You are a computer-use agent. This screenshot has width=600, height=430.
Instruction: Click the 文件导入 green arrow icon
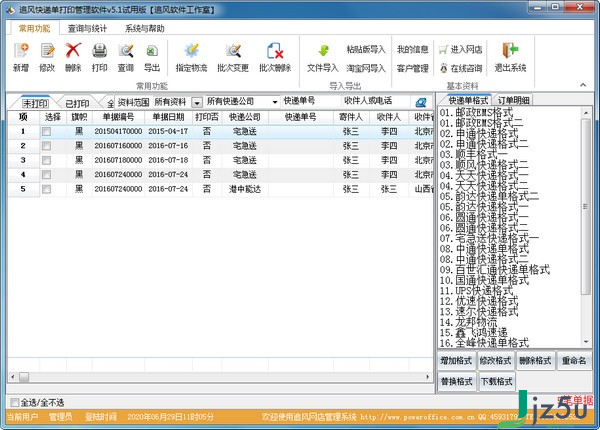click(323, 50)
